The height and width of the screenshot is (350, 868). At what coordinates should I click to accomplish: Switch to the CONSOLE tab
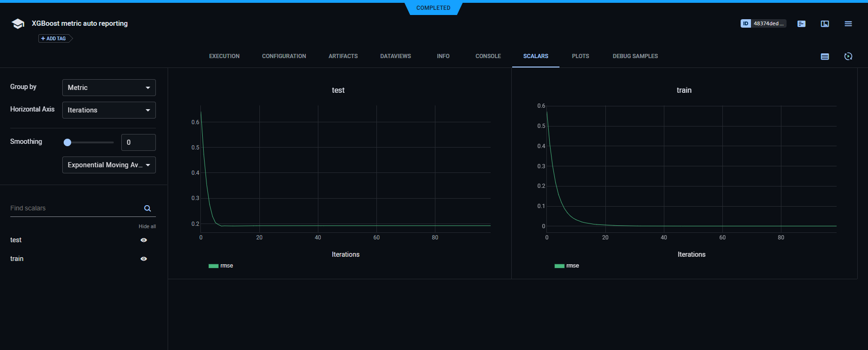tap(488, 56)
